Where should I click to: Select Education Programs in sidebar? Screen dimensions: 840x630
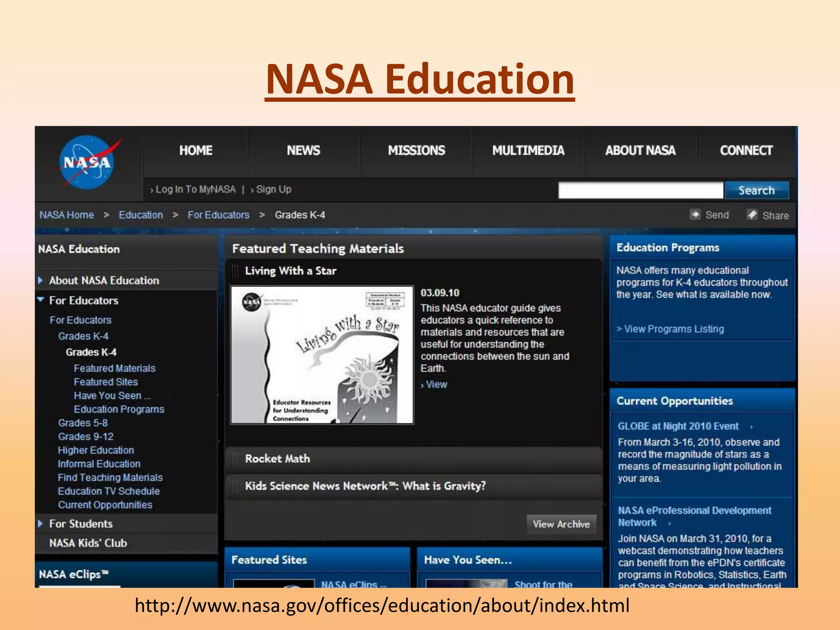click(x=119, y=409)
